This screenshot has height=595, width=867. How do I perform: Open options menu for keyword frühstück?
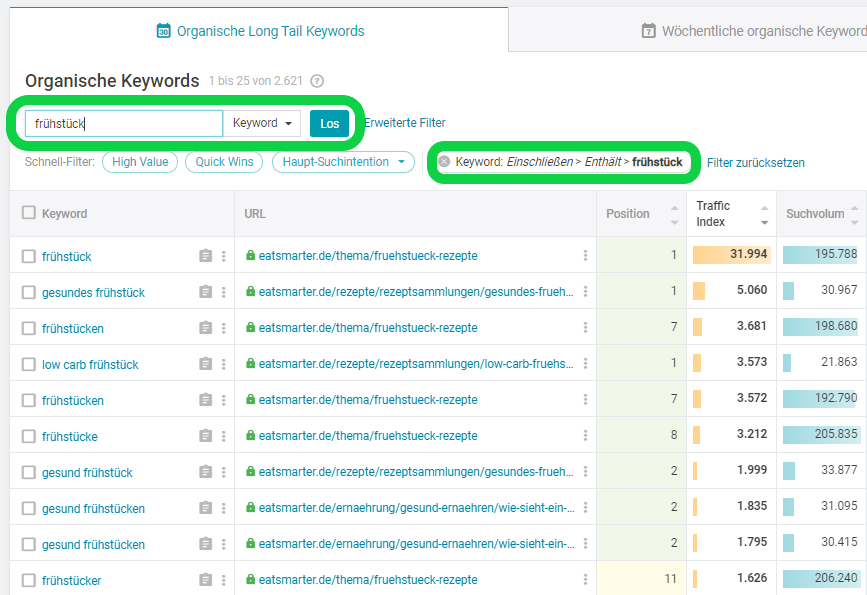(x=223, y=256)
